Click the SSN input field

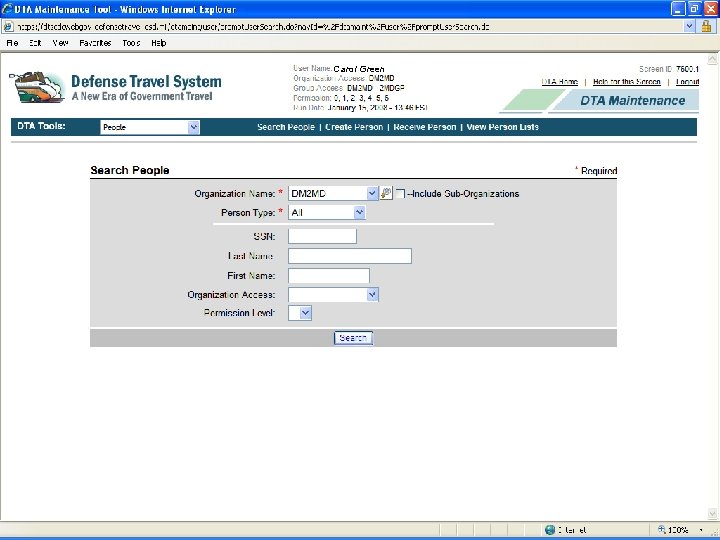click(x=322, y=236)
